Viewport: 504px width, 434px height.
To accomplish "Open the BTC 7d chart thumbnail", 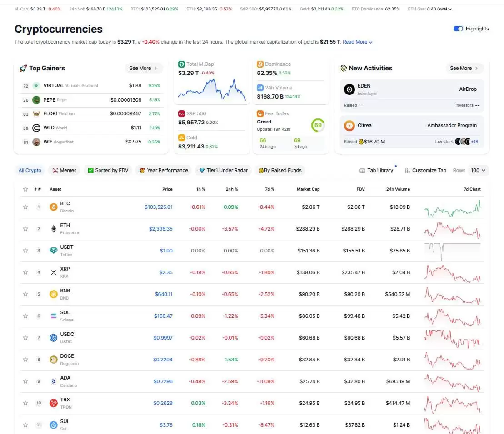I will 453,208.
